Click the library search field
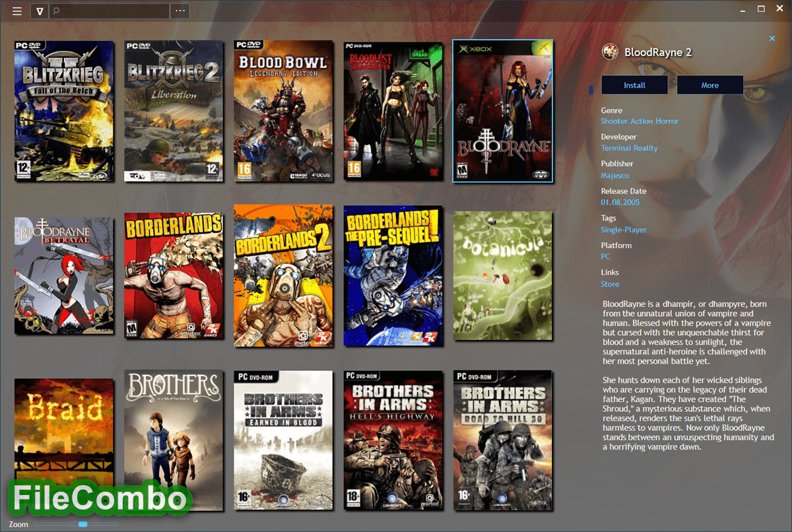This screenshot has height=532, width=792. tap(110, 11)
